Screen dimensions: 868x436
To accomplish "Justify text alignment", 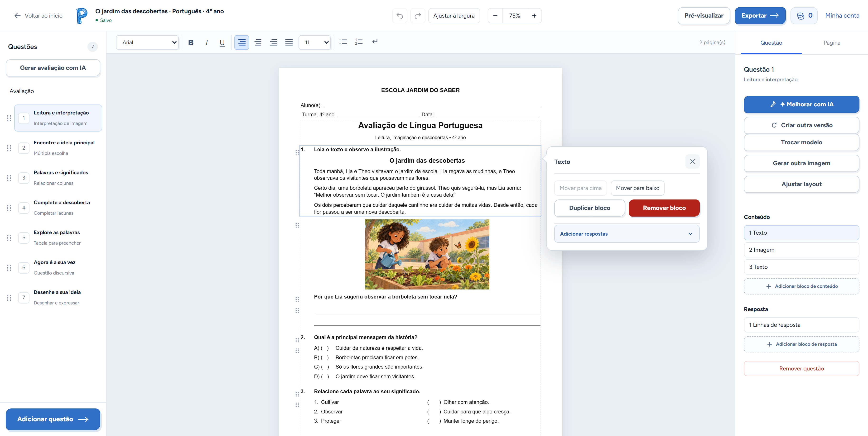I will pyautogui.click(x=289, y=43).
